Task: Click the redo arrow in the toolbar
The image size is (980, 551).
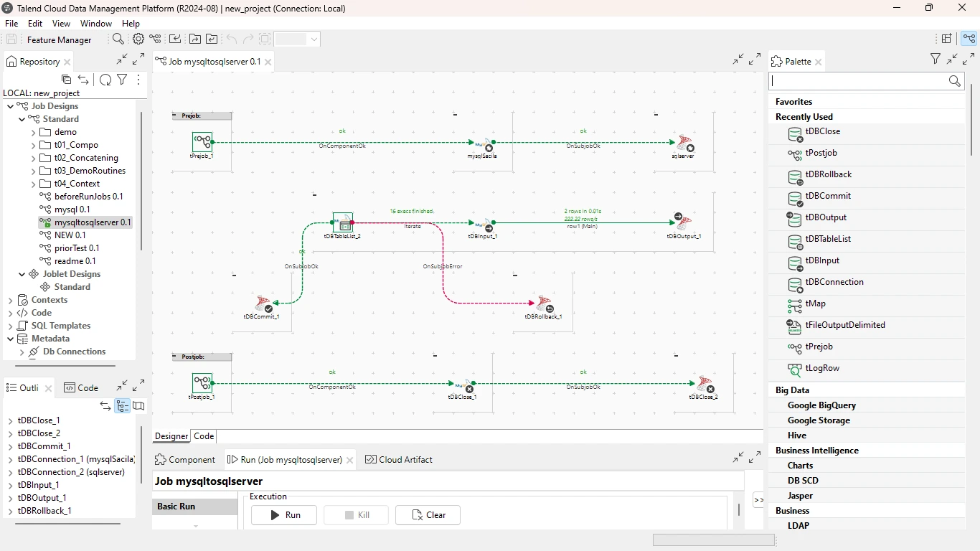Action: pos(248,39)
